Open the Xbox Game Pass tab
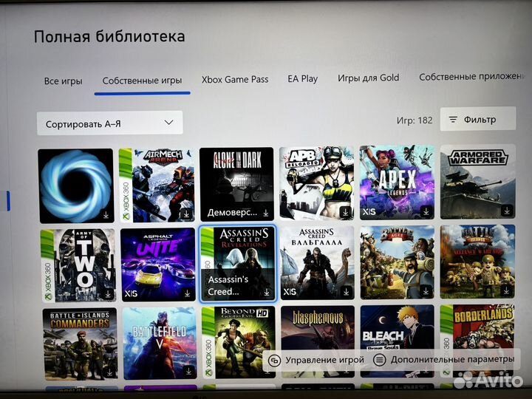Viewport: 532px width, 399px height. [x=235, y=79]
